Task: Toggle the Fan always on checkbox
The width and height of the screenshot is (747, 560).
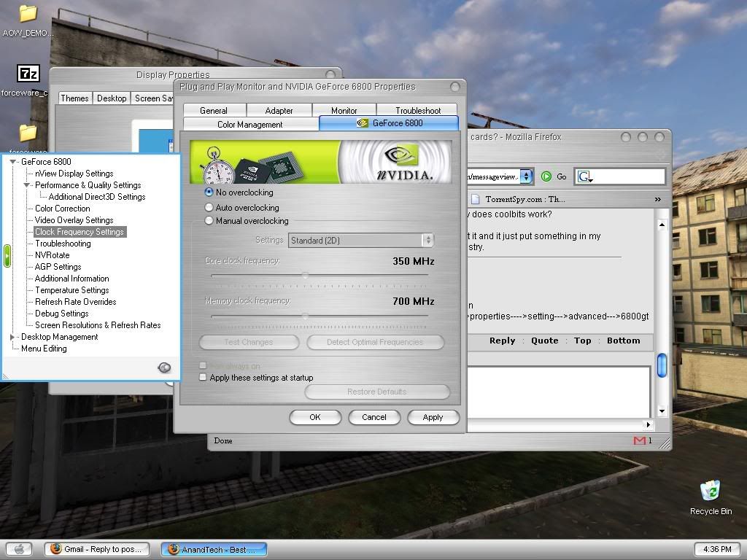Action: coord(203,365)
